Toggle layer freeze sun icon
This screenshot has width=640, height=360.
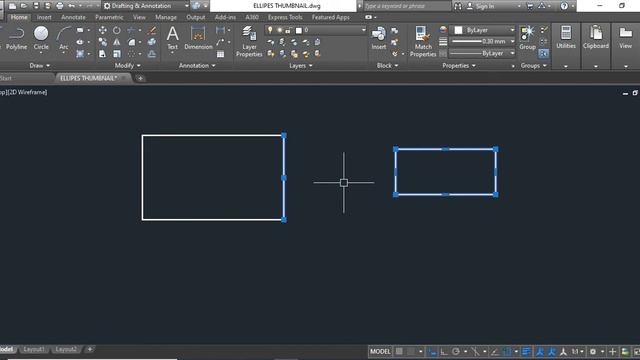[280, 30]
